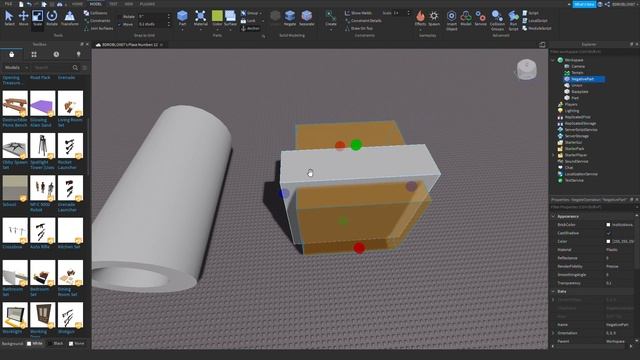Select NegativePart in Explorer

pyautogui.click(x=582, y=79)
